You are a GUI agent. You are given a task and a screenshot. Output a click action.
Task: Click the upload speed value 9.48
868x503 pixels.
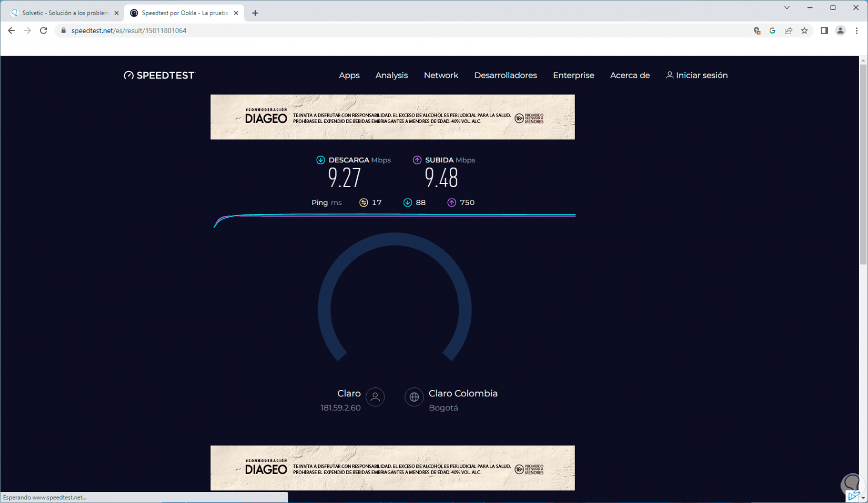click(x=441, y=178)
